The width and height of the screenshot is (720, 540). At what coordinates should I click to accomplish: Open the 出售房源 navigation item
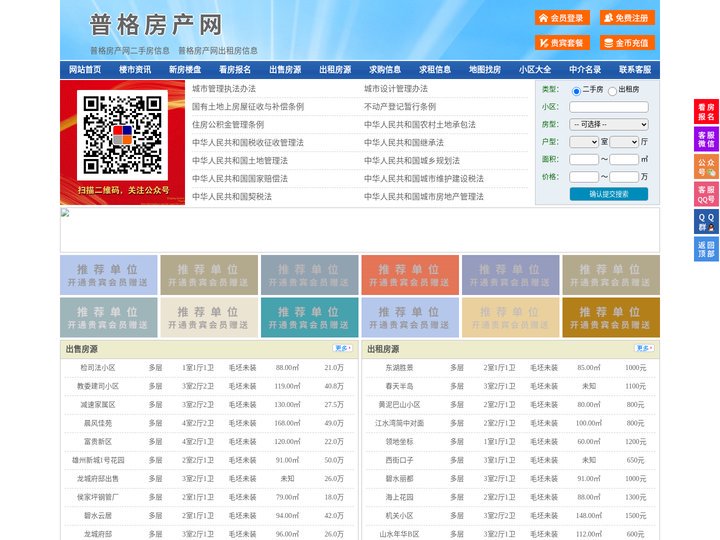[x=285, y=70]
